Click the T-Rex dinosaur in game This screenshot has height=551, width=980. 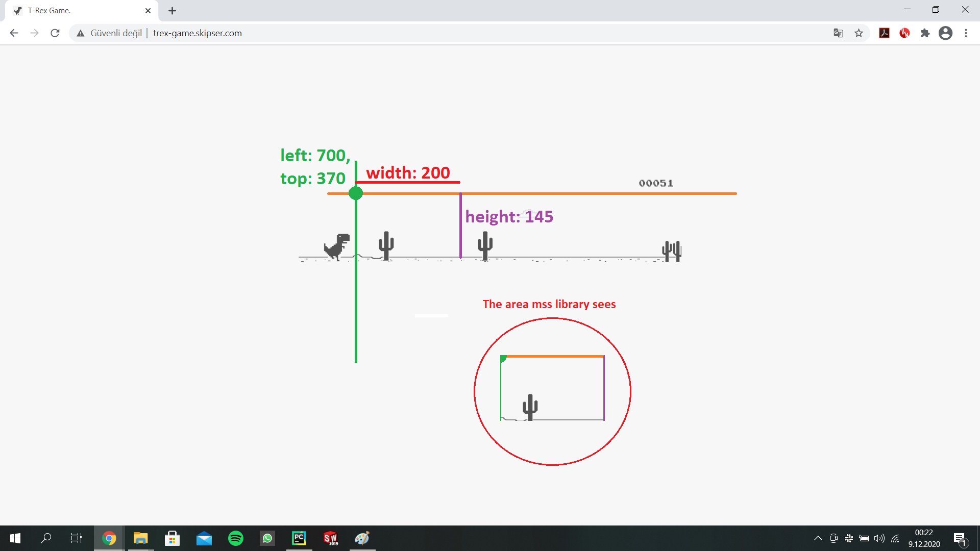click(x=337, y=247)
